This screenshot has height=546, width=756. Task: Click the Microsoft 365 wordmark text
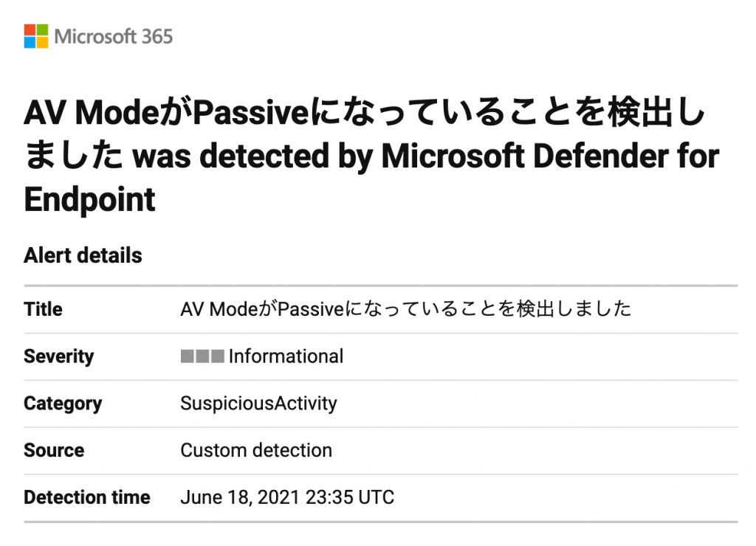[x=113, y=37]
